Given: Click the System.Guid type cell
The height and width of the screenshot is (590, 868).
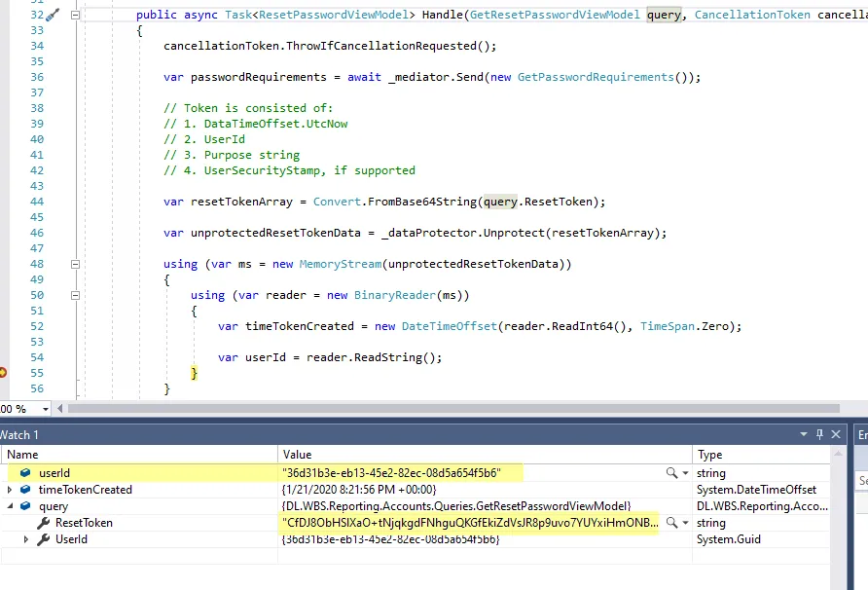Looking at the screenshot, I should pos(729,539).
